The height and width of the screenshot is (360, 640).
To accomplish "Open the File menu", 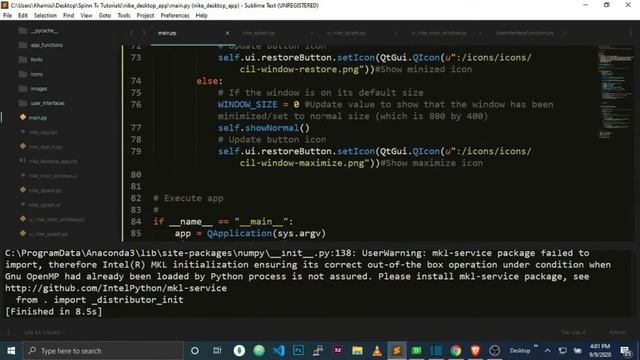I will point(7,16).
